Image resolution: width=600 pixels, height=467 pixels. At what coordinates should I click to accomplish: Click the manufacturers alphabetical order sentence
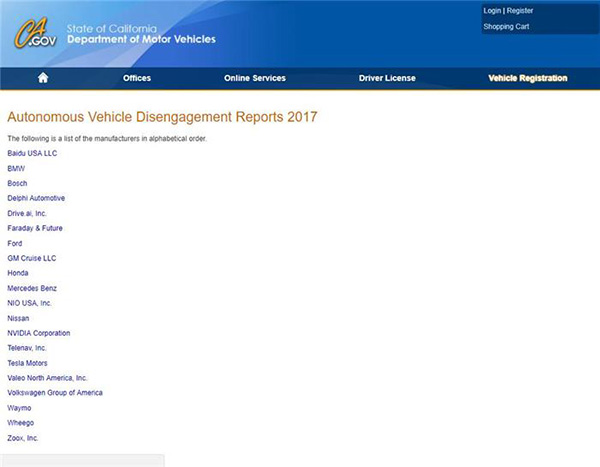point(107,139)
